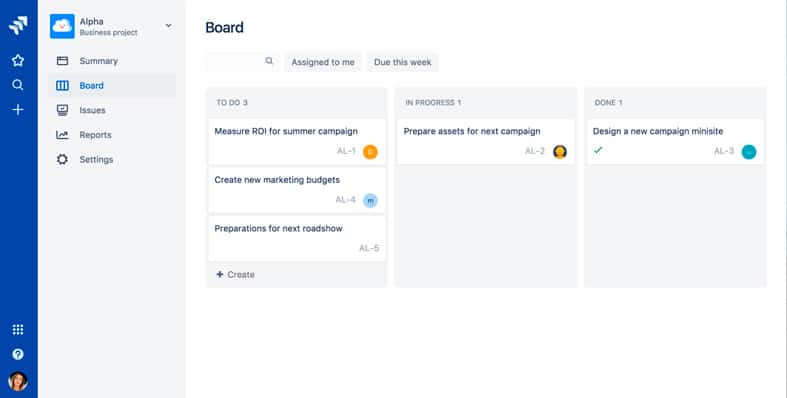This screenshot has width=787, height=398.
Task: Open the help question mark icon
Action: (x=18, y=354)
